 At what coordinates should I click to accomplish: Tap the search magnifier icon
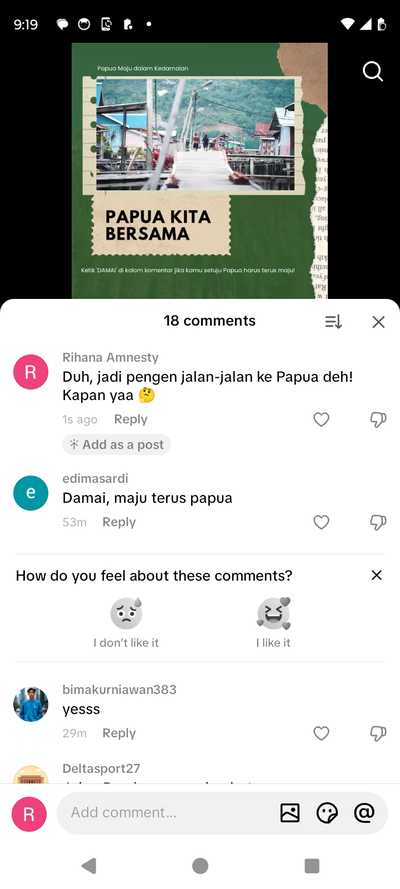tap(372, 71)
